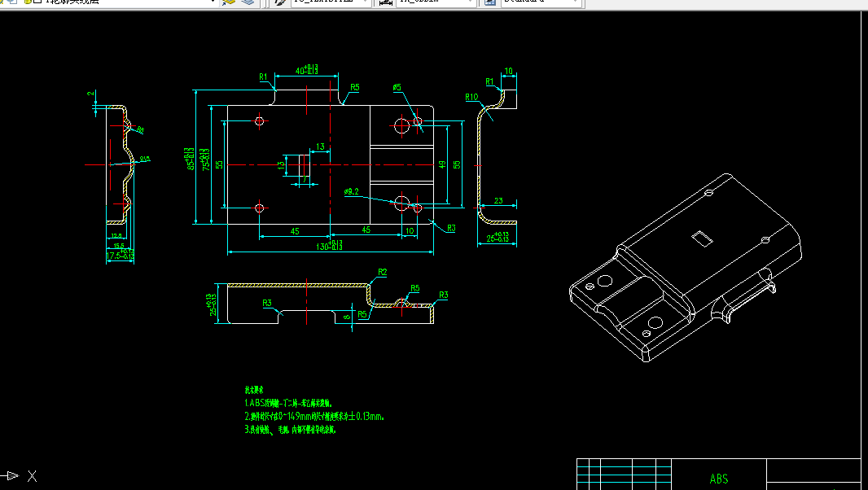Select the R1 label beside the 40 dimension
Viewport: 868px width, 490px height.
click(x=264, y=77)
